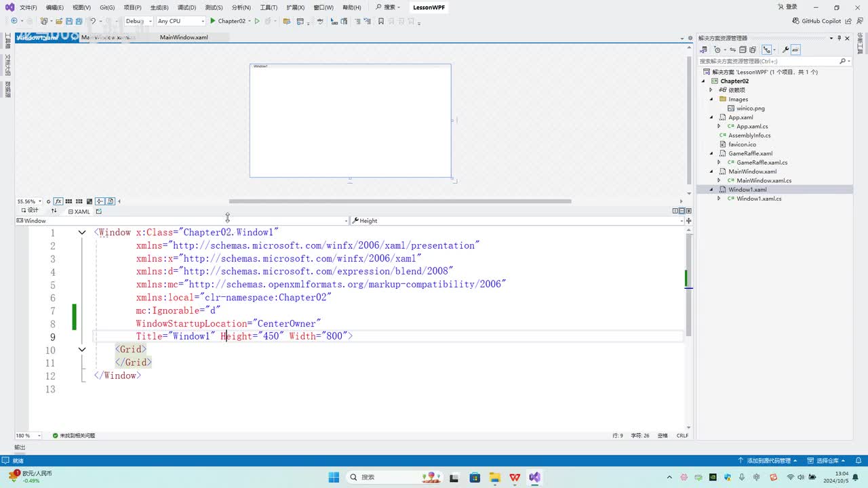Viewport: 868px width, 488px height.
Task: Click the bookmark toolbar icon
Action: [x=381, y=21]
